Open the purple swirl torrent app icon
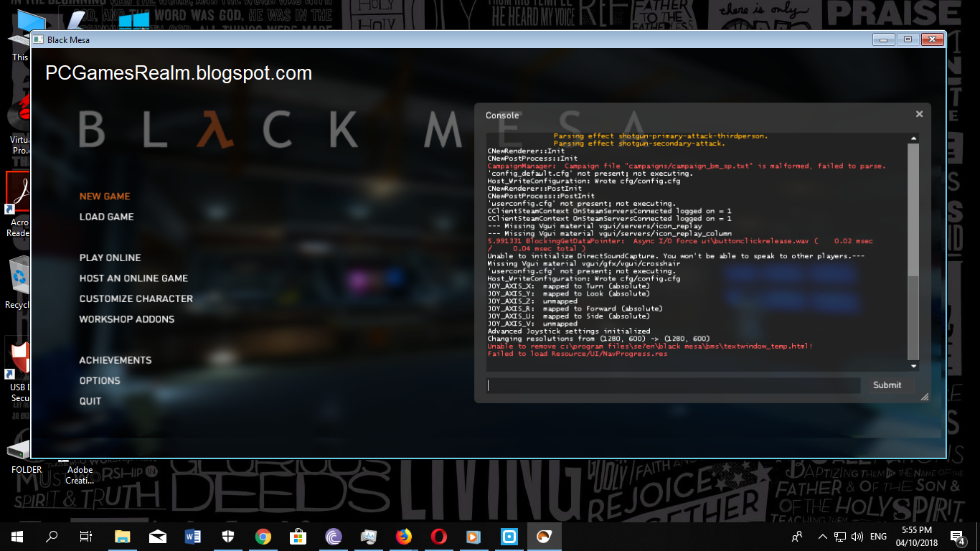Screen dimensions: 980x551 tap(334, 536)
